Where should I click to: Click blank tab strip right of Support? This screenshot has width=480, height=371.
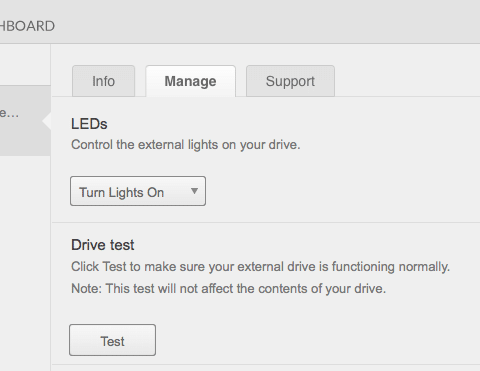tap(407, 81)
